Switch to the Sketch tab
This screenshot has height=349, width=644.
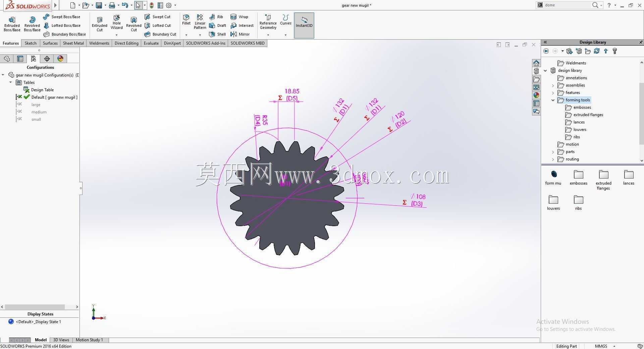click(31, 43)
